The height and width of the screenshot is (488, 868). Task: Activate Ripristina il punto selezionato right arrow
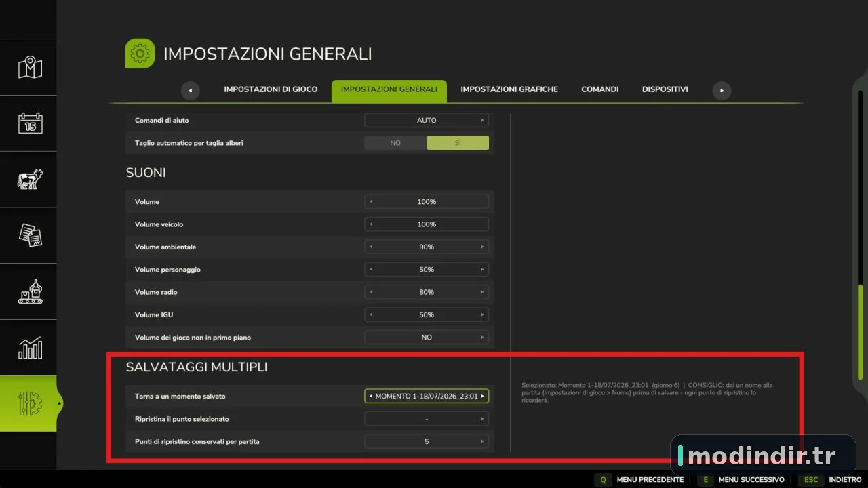[482, 419]
